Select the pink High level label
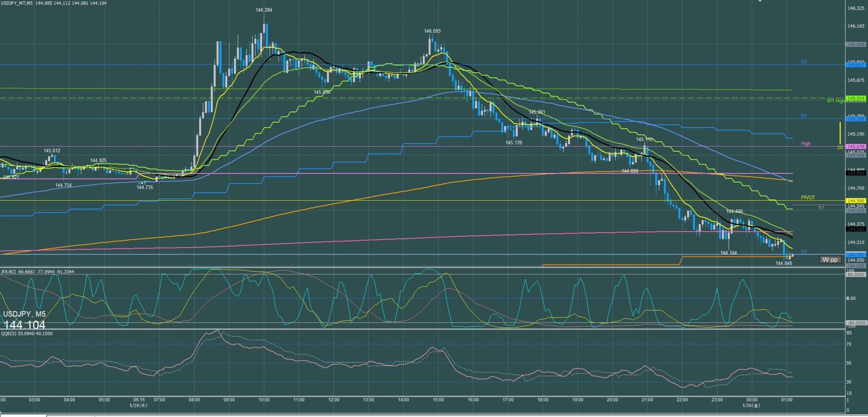 click(x=805, y=144)
